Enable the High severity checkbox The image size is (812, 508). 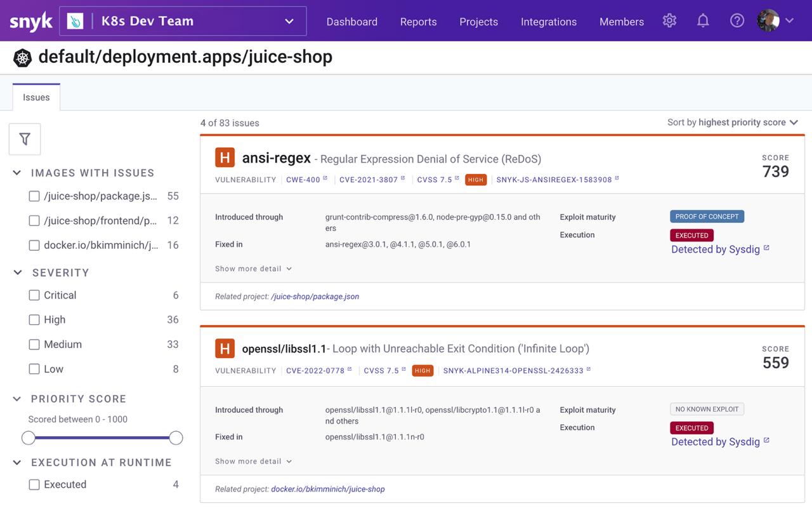34,320
